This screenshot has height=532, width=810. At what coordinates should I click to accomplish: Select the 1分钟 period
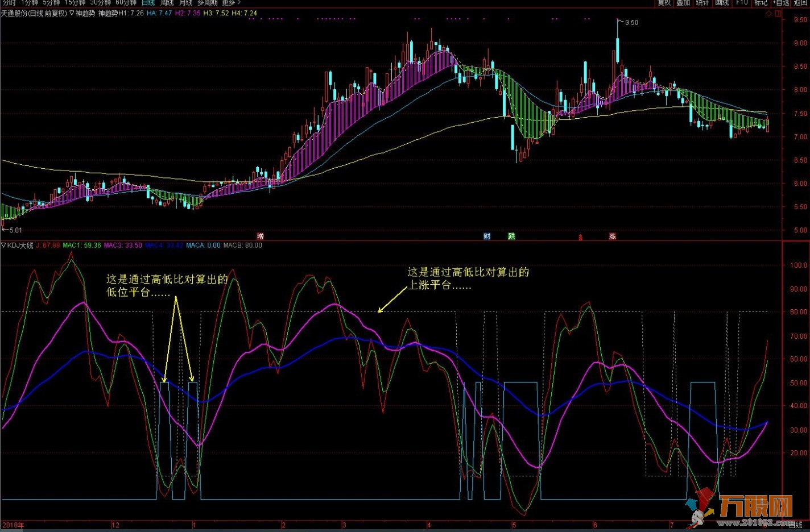pos(30,3)
